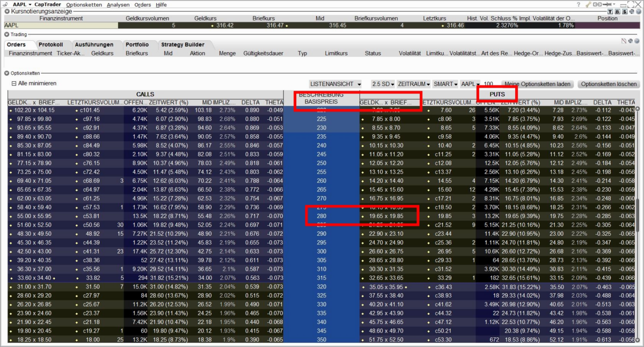644x347 pixels.
Task: Open the Trading panel configure gear icon
Action: (x=630, y=40)
